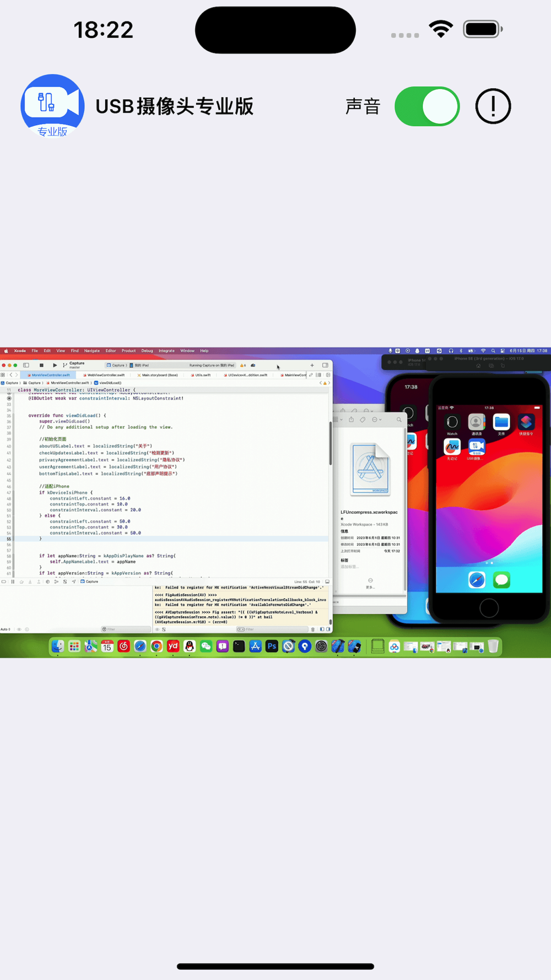
Task: Tap the USB摄像头专业版 app logo
Action: pos(52,106)
